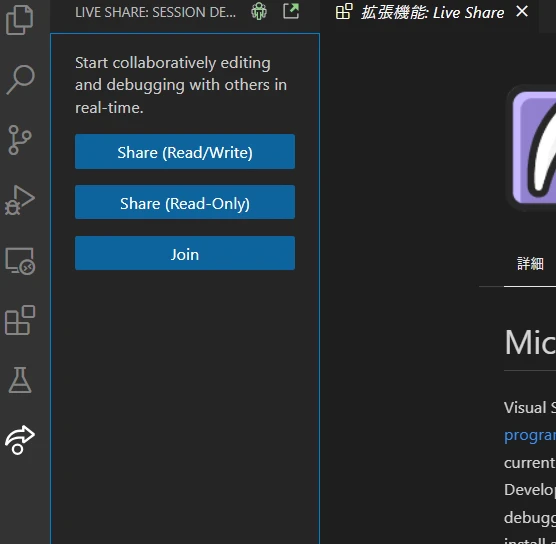Click Share (Read/Write) button
The image size is (556, 544).
coord(185,152)
